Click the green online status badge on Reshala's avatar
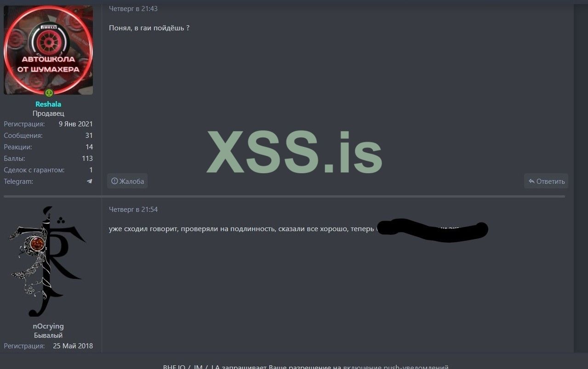 pos(49,93)
